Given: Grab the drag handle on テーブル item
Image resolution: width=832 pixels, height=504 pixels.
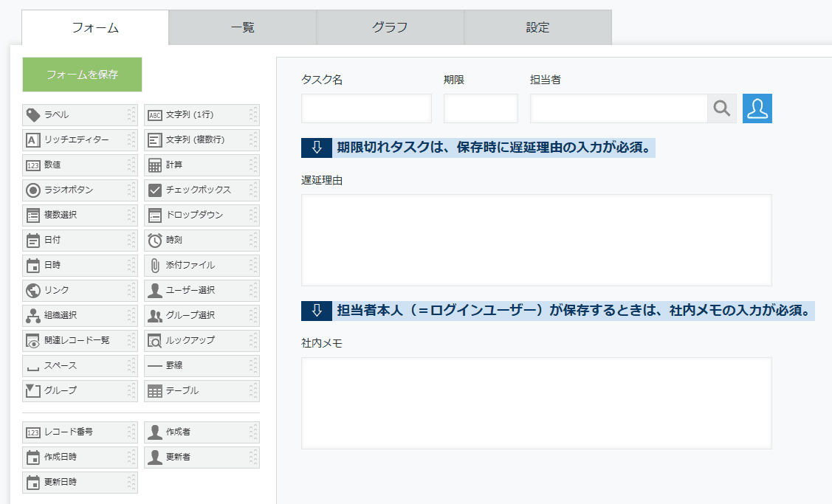Looking at the screenshot, I should pos(253,391).
